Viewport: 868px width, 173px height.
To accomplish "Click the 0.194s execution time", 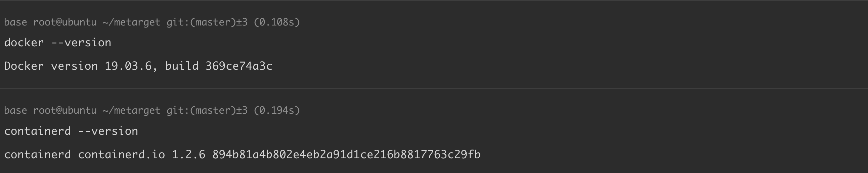I will [x=277, y=110].
